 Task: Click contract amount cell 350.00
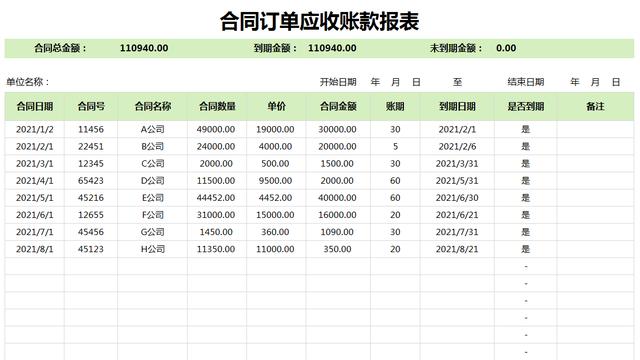pos(338,249)
